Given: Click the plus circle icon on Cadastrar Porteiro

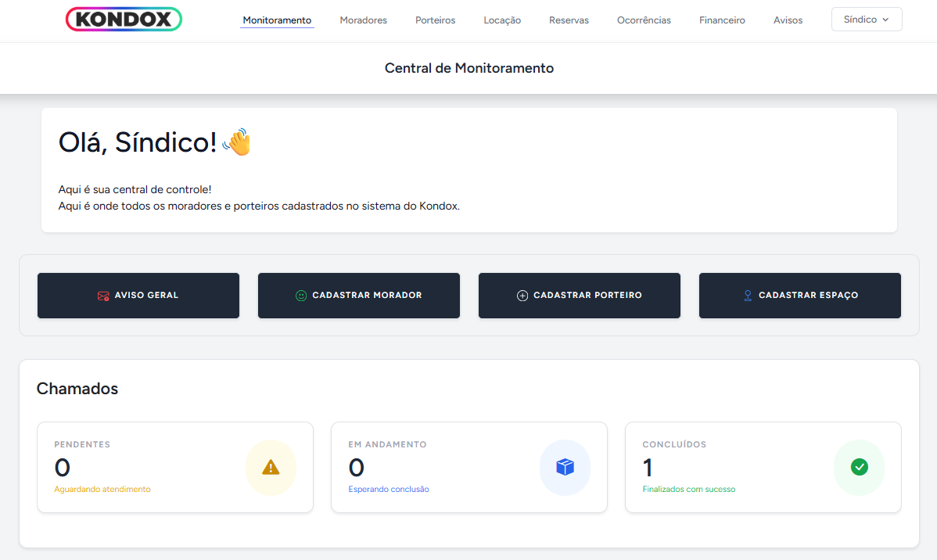Looking at the screenshot, I should coord(522,296).
